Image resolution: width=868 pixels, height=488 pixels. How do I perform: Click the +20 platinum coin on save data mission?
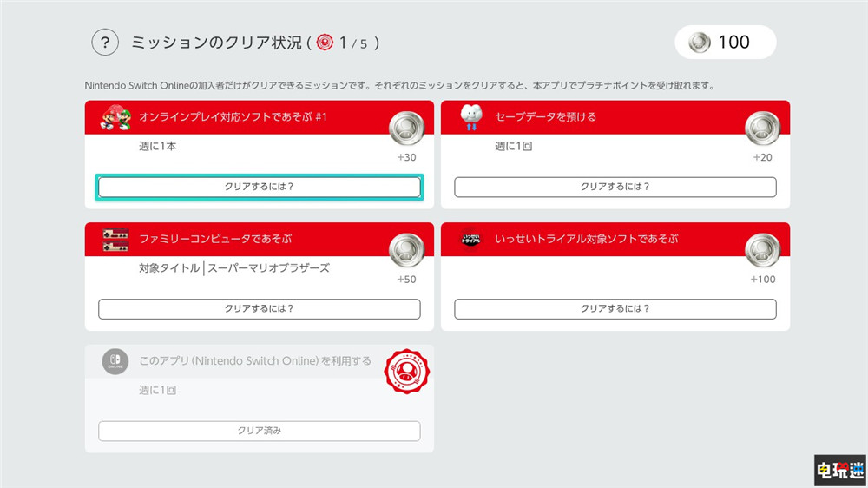(x=762, y=129)
